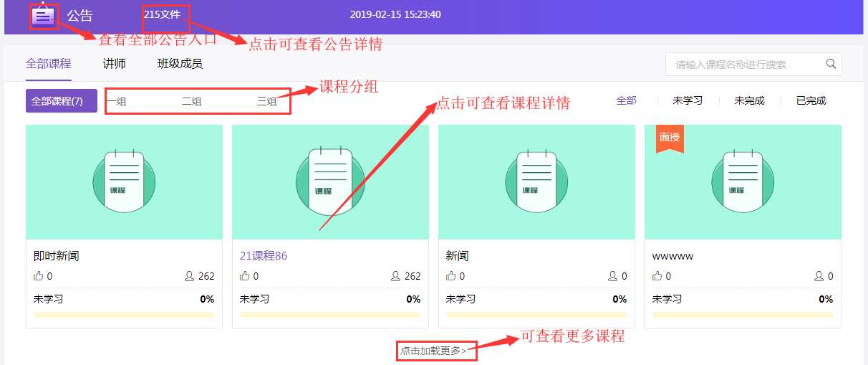Open the announcement list icon

[x=44, y=16]
